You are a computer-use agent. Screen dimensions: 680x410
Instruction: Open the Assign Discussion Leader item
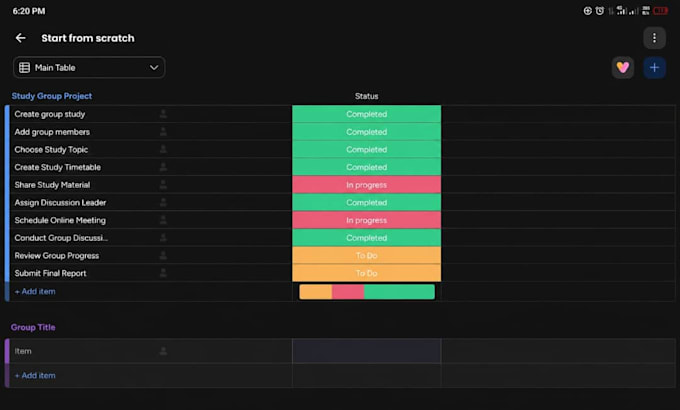pyautogui.click(x=60, y=203)
